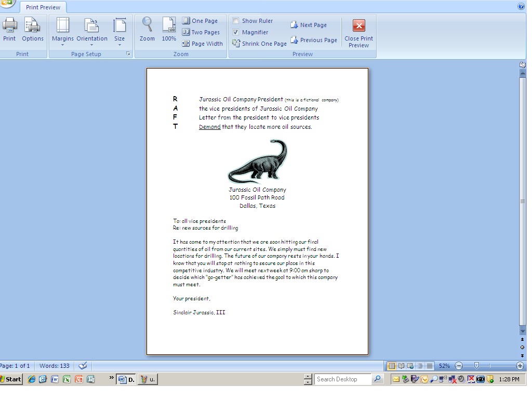
Task: Switch to Outline view
Action: point(420,366)
